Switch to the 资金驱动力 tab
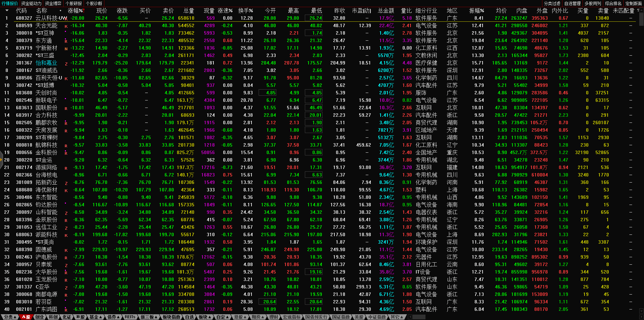The image size is (644, 320). 31,3
